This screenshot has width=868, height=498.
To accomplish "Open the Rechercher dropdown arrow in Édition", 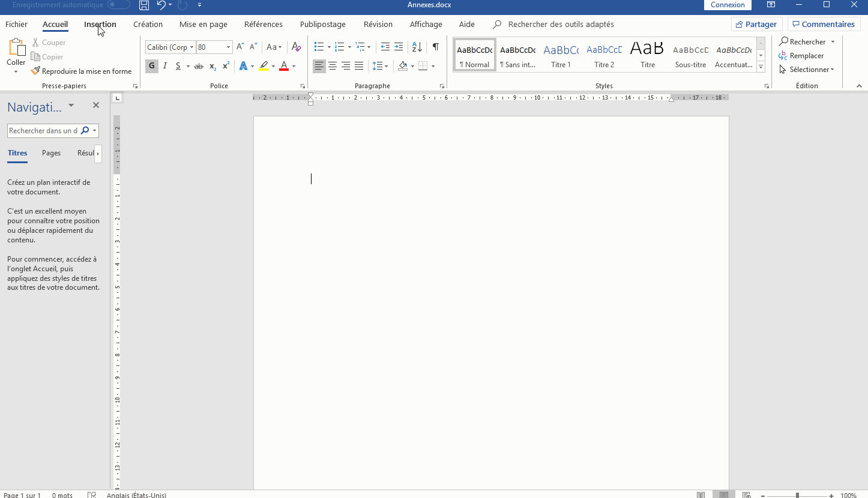I will pos(833,42).
